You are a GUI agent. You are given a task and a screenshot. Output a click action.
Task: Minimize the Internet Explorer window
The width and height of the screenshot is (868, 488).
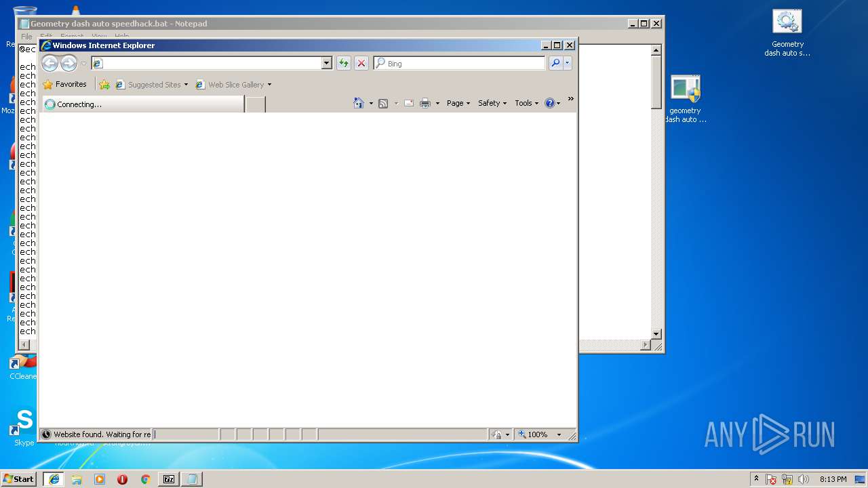(546, 45)
